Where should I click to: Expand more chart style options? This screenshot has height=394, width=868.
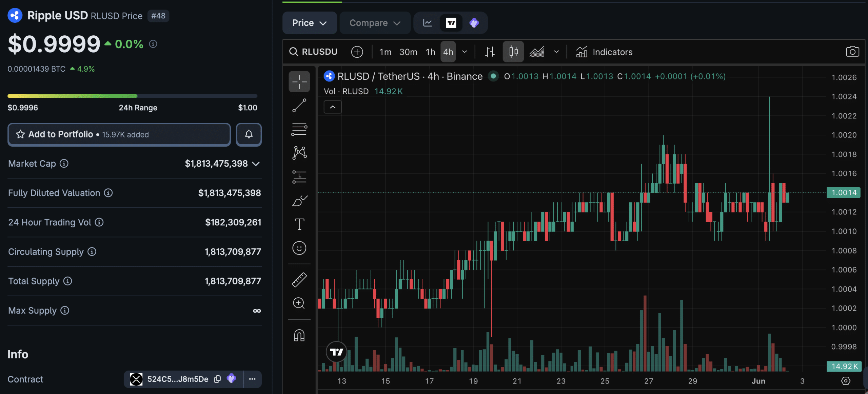point(556,52)
